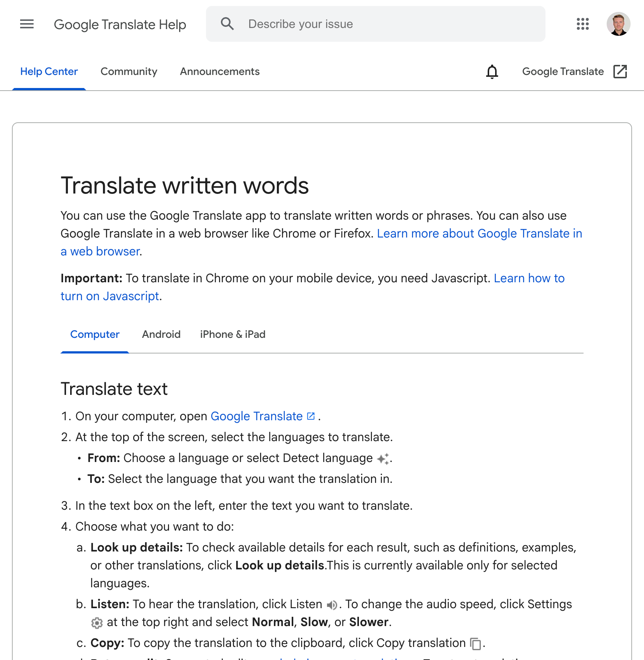Open the Google Translate link in step 1
This screenshot has width=644, height=660.
point(257,417)
